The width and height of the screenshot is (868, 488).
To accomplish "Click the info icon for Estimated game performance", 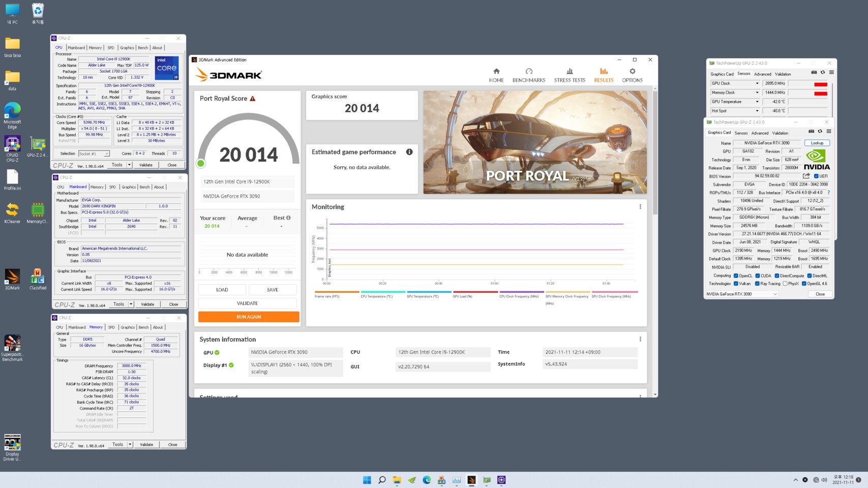I will (409, 152).
